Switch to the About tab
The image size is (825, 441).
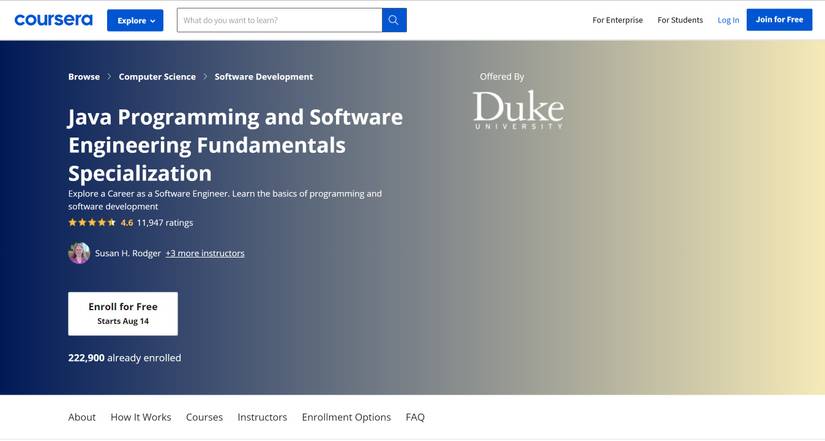click(x=82, y=417)
